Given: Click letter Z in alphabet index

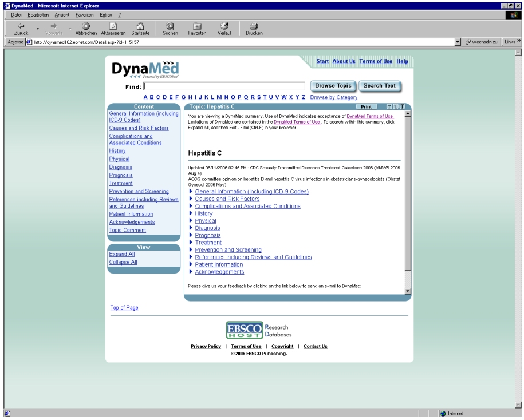Looking at the screenshot, I should tap(304, 97).
